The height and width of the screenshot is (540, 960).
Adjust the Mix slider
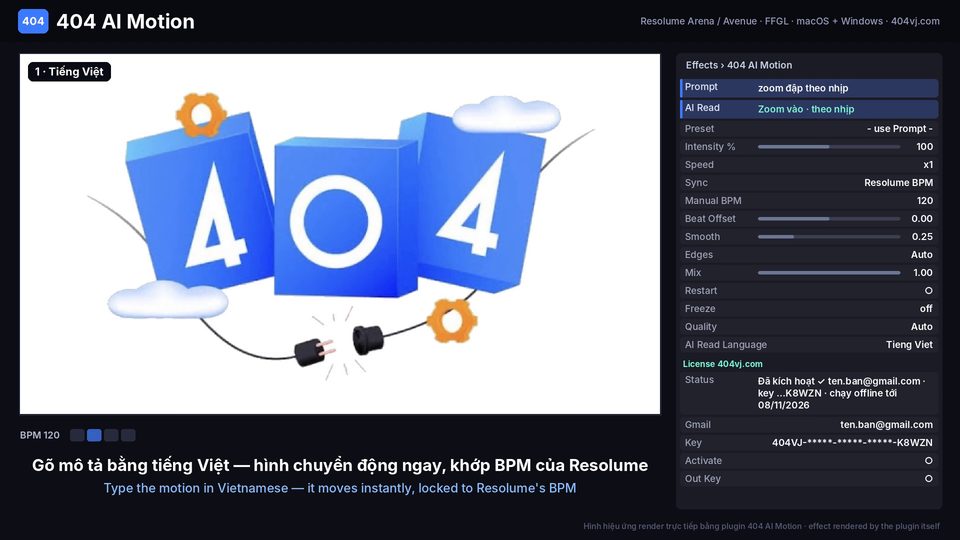click(x=829, y=273)
